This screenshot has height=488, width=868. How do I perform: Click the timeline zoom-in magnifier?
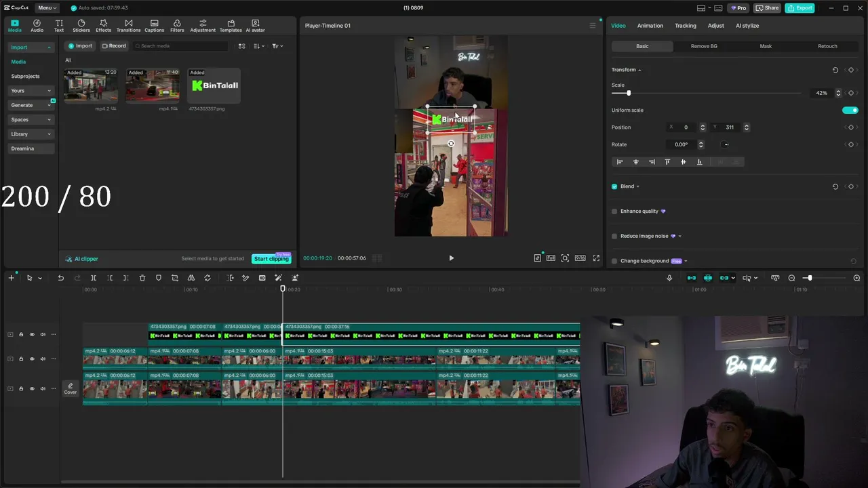(x=856, y=278)
